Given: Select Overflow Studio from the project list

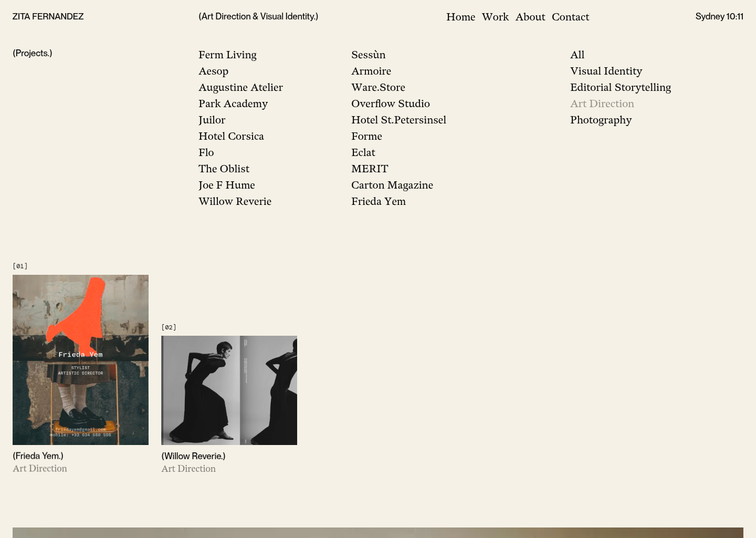Looking at the screenshot, I should (x=390, y=104).
